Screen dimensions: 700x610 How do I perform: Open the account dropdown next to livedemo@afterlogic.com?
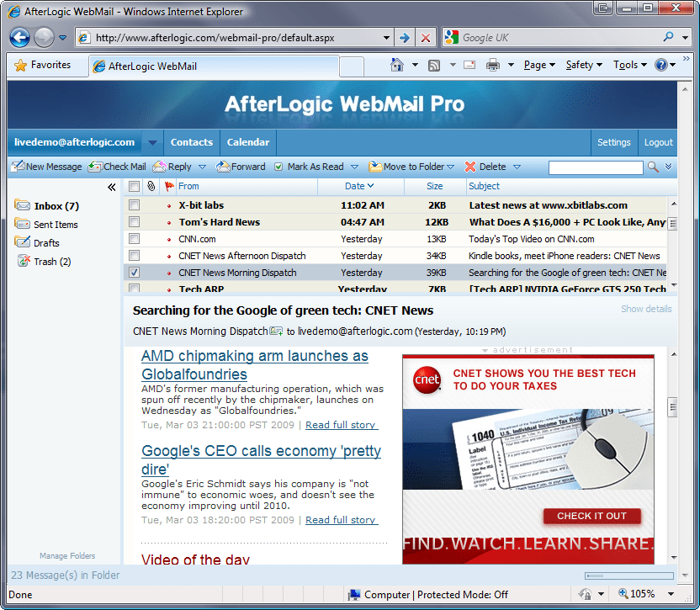click(x=153, y=142)
